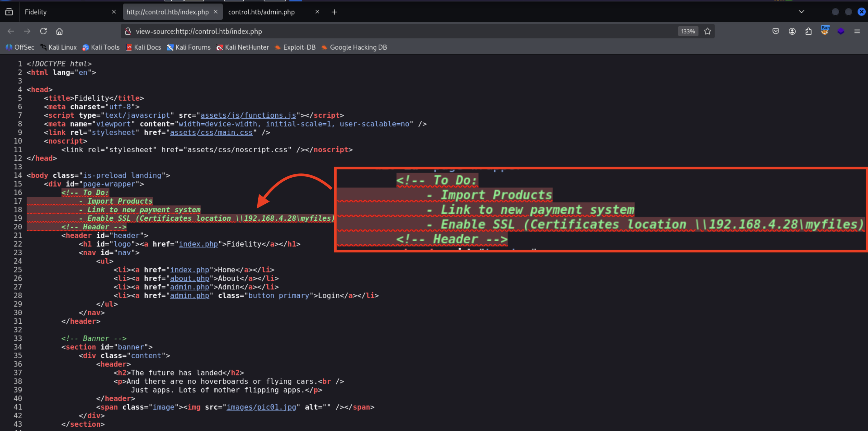Open the hamburger application menu
The width and height of the screenshot is (868, 431).
pos(857,31)
